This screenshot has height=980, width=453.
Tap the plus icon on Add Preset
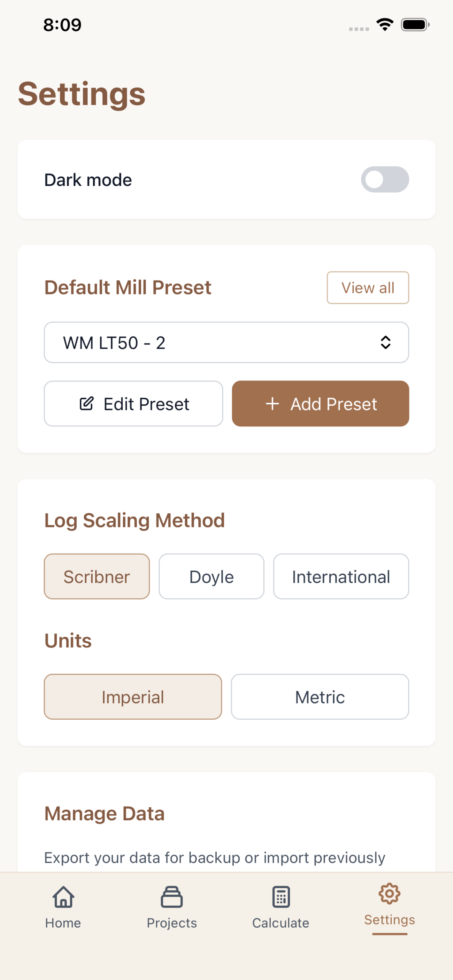(272, 403)
